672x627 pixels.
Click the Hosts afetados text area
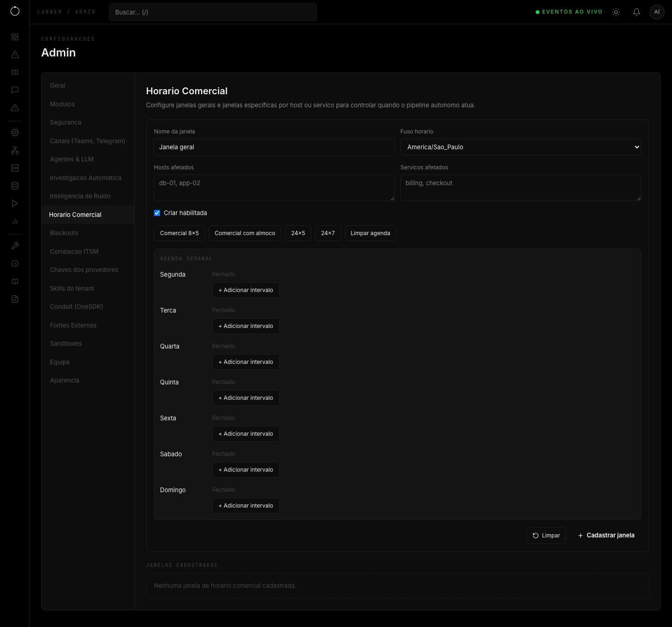point(274,188)
